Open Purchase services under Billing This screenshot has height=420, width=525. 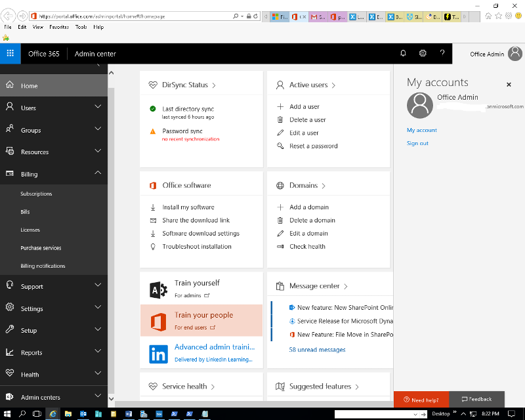click(41, 248)
